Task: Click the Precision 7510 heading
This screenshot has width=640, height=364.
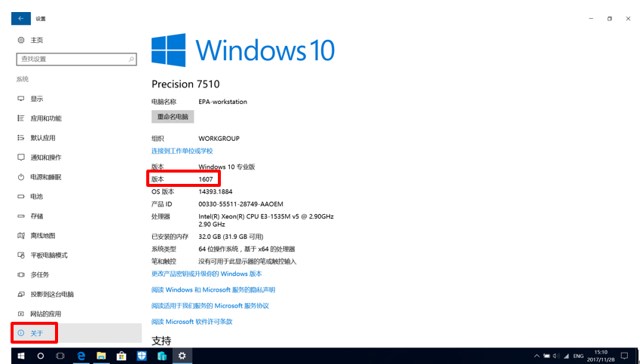Action: (x=185, y=84)
